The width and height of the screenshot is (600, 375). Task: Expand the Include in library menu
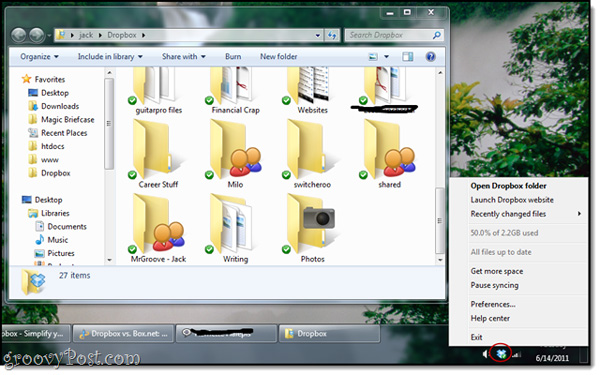click(110, 57)
